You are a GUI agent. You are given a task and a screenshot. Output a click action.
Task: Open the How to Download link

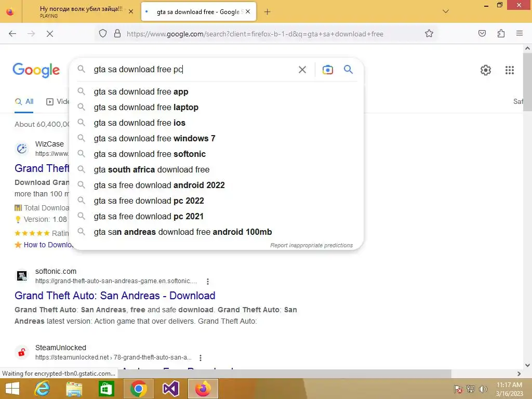pyautogui.click(x=48, y=245)
